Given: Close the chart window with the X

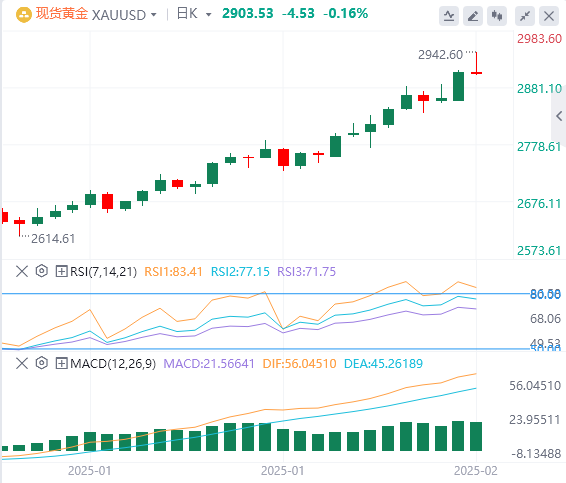Looking at the screenshot, I should [549, 16].
